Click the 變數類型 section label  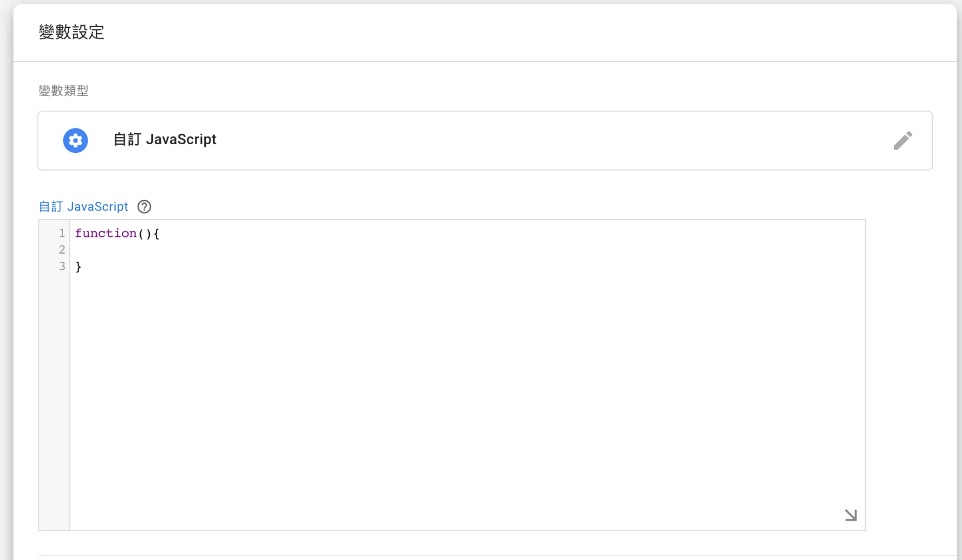click(x=64, y=89)
